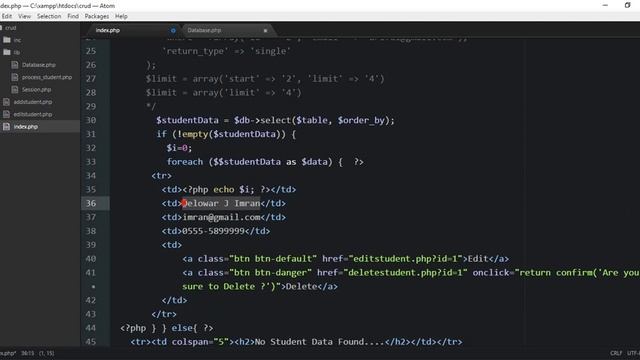Click the cursor position 36:15 in status bar
The height and width of the screenshot is (360, 640).
[x=28, y=353]
